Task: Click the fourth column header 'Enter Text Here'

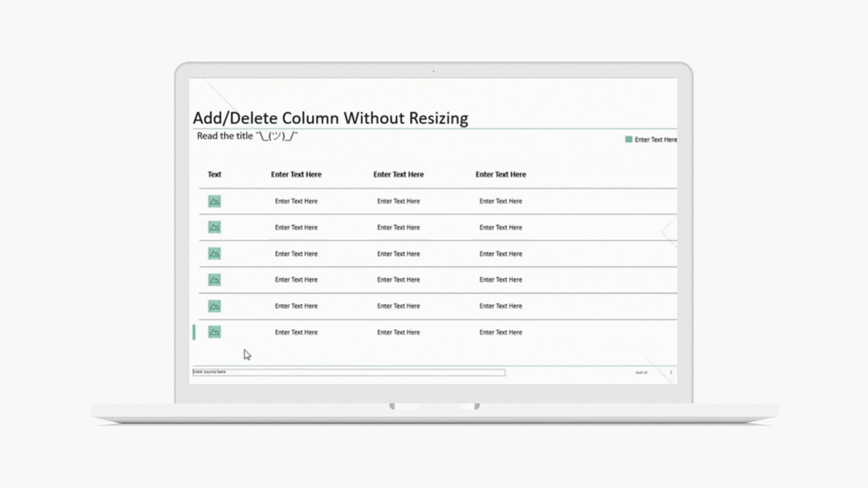Action: tap(500, 174)
